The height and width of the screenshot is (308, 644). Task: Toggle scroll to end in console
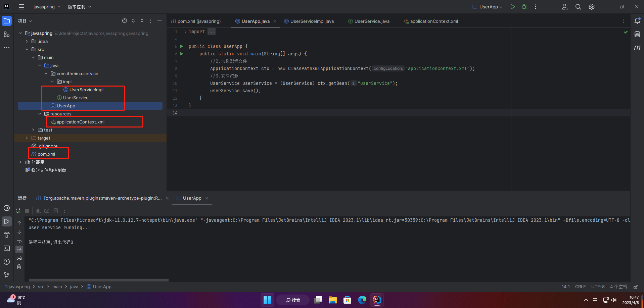point(19,249)
